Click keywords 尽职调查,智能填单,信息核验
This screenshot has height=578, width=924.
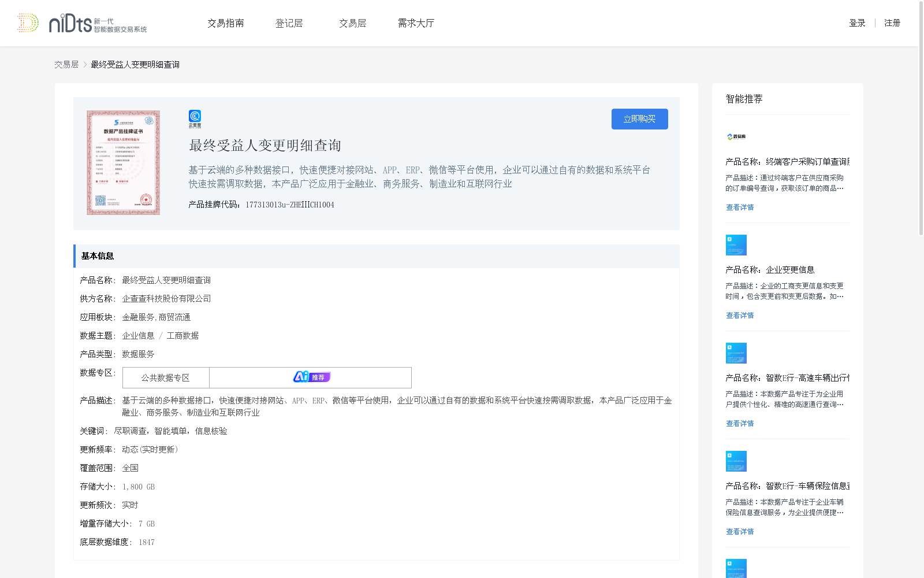click(170, 431)
